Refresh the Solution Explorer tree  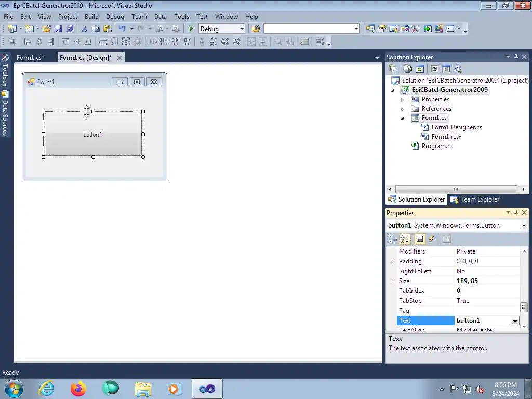pos(420,69)
